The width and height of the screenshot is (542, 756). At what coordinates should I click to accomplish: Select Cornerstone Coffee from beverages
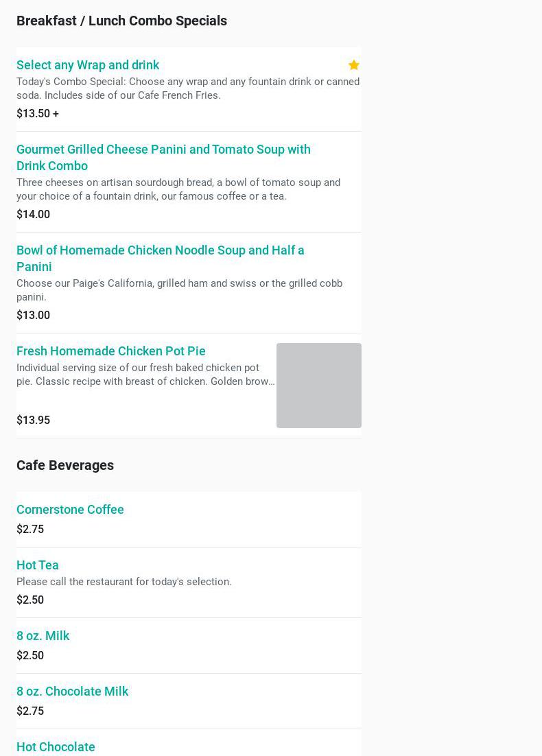click(70, 510)
